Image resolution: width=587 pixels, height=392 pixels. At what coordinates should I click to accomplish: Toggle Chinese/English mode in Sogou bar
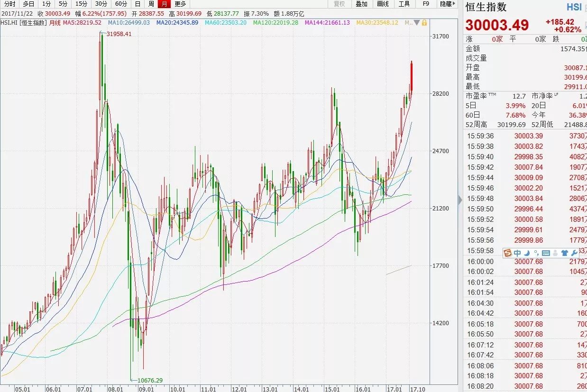517,253
